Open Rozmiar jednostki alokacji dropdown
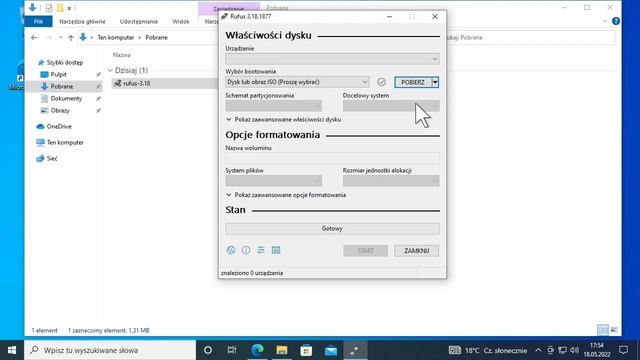 click(x=391, y=180)
